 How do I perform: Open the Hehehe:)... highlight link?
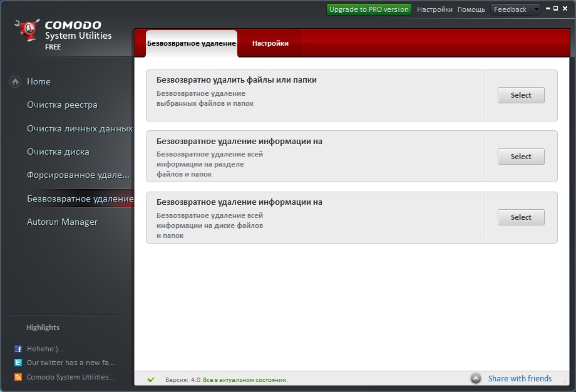(45, 349)
